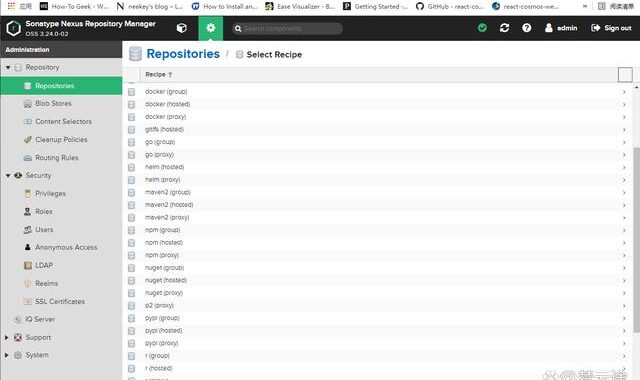Screen dimensions: 640x380
Task: Click the chevron arrow on npm (proxy) row
Action: click(x=624, y=255)
